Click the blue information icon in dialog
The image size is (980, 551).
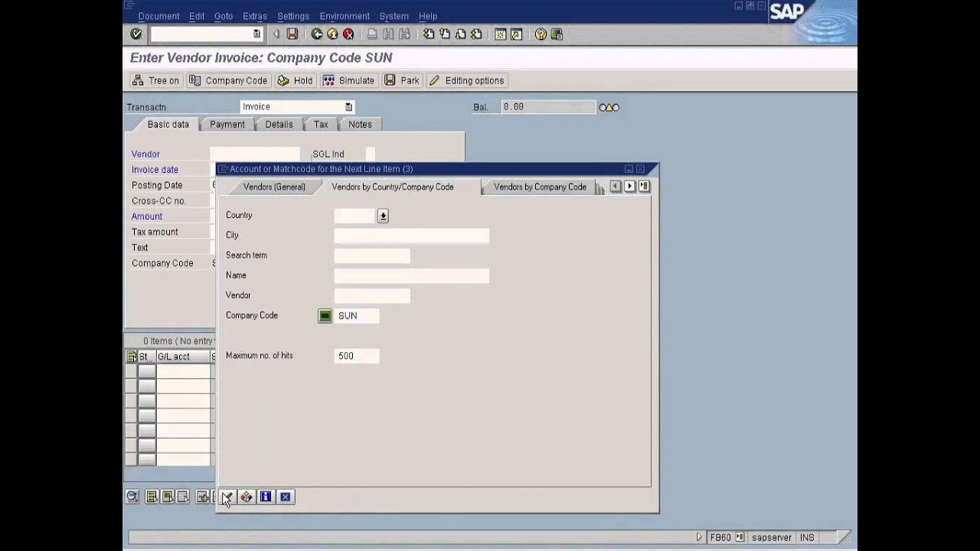pos(266,497)
